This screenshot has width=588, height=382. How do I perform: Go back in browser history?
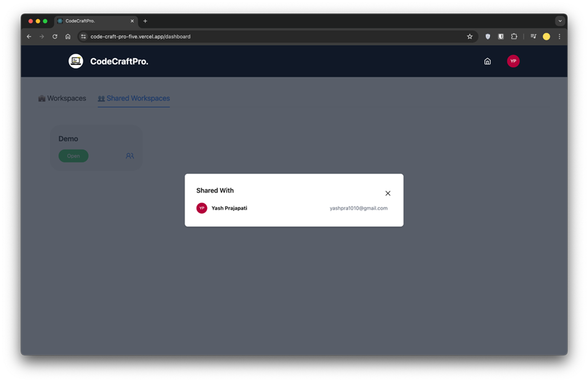click(x=29, y=37)
